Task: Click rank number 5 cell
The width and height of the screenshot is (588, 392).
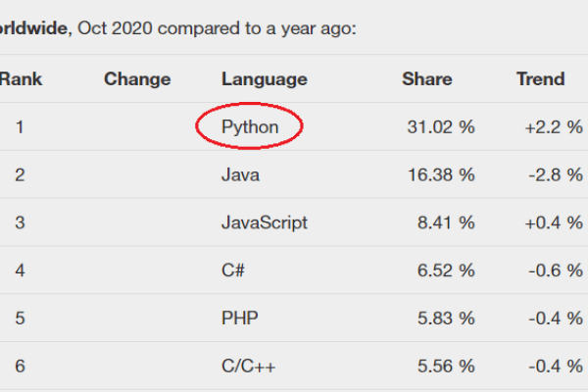Action: click(20, 318)
